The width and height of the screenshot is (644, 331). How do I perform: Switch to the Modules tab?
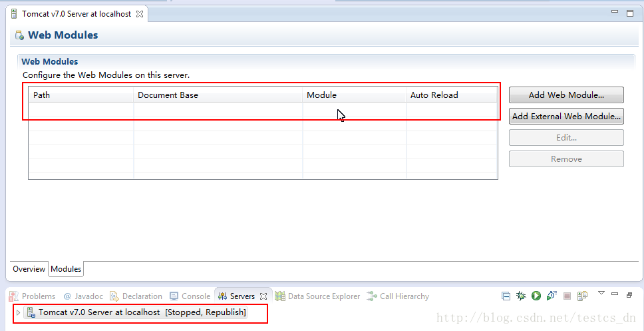click(66, 269)
